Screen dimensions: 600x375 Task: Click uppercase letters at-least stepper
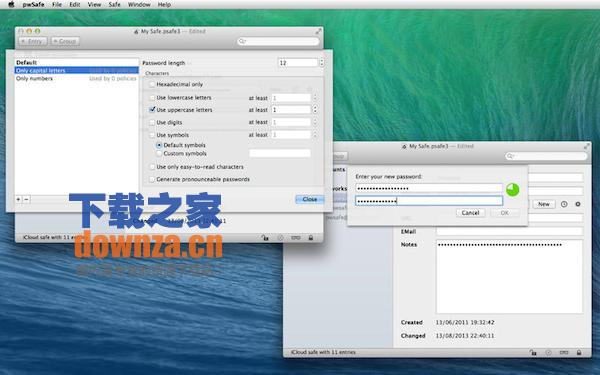[315, 110]
